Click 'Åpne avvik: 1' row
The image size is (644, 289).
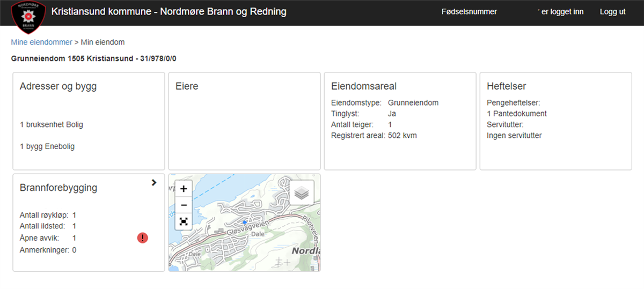(x=48, y=238)
